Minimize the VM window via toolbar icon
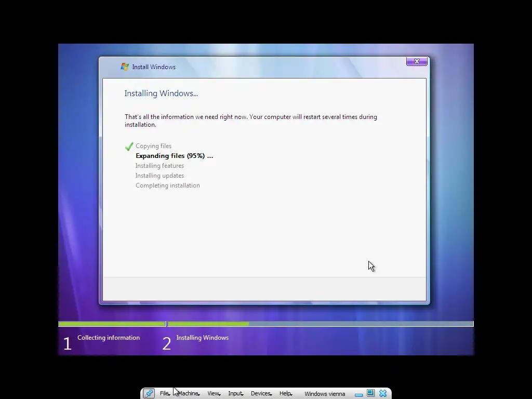The image size is (532, 399). point(358,395)
